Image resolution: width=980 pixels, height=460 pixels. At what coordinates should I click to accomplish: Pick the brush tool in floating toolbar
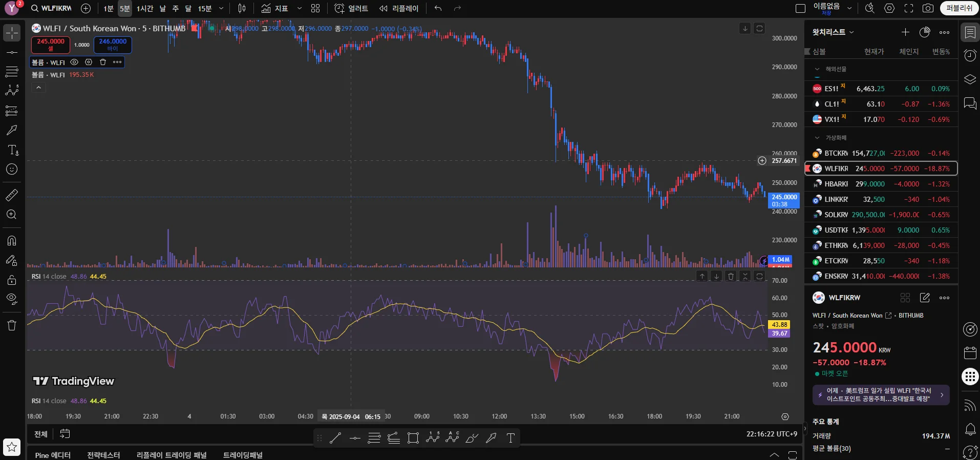coord(472,438)
